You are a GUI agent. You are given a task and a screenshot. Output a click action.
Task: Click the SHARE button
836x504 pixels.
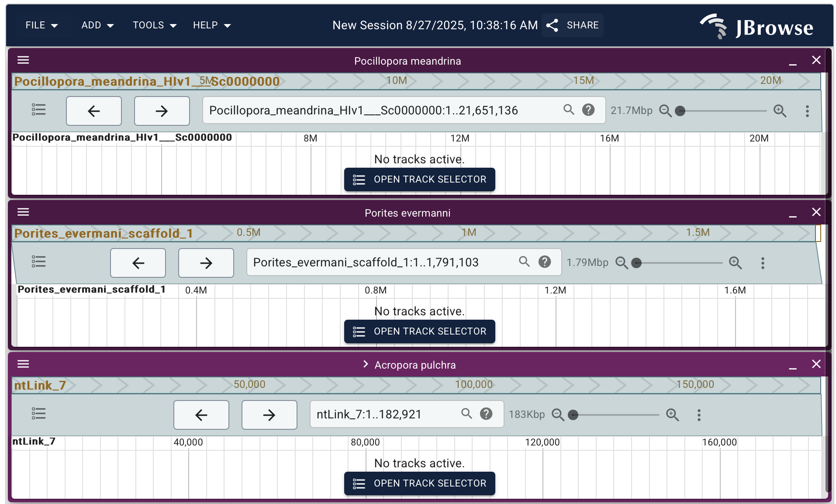tap(573, 25)
